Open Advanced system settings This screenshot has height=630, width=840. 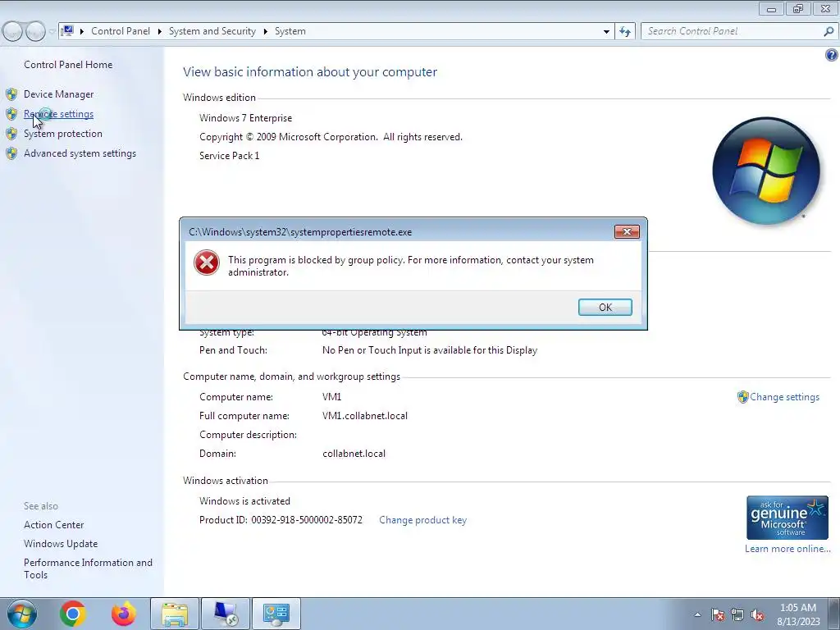coord(80,153)
